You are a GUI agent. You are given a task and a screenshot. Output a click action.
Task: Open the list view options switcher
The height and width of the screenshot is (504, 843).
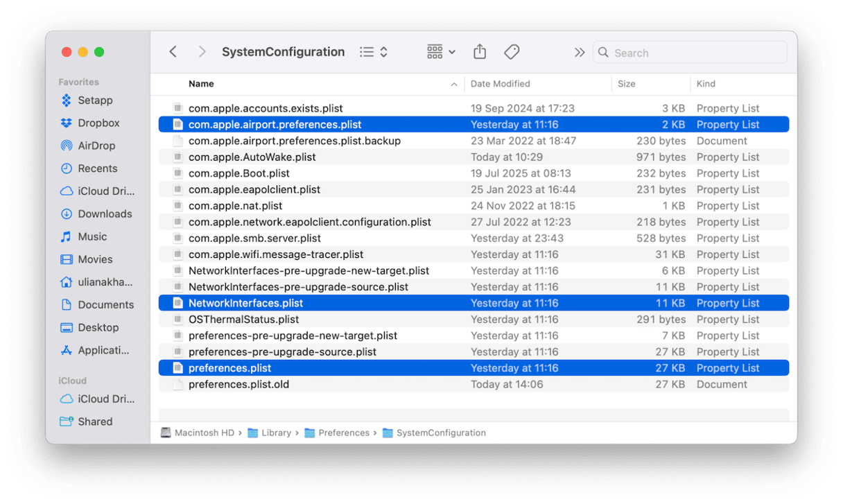coord(374,52)
